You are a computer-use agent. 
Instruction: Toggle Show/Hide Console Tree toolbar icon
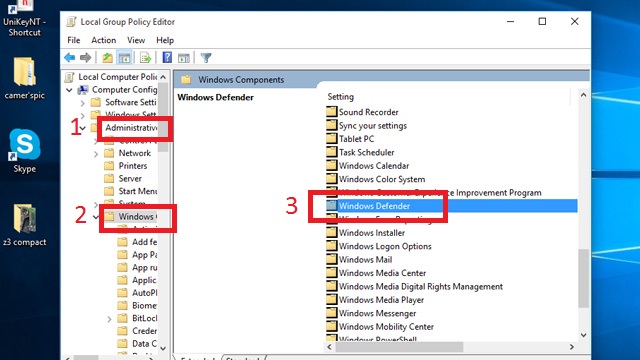tap(124, 58)
